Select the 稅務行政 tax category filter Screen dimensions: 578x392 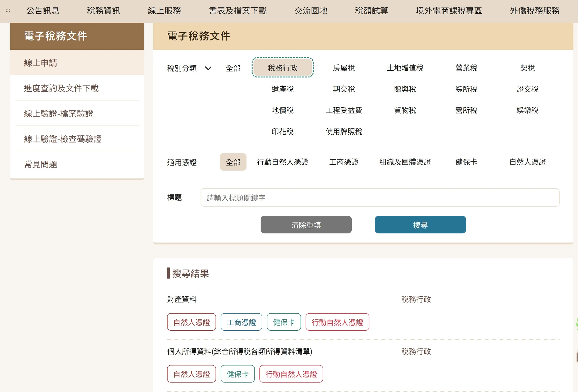282,68
